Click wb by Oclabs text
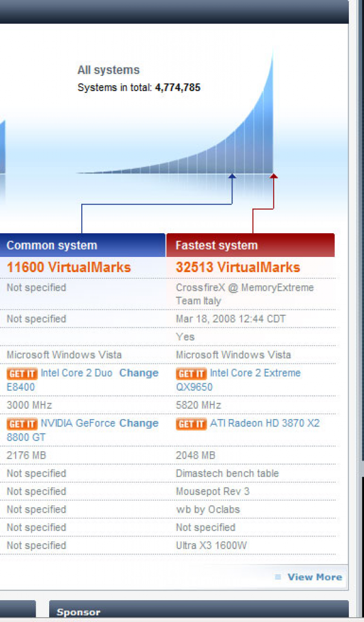Image resolution: width=364 pixels, height=622 pixels. pos(208,510)
